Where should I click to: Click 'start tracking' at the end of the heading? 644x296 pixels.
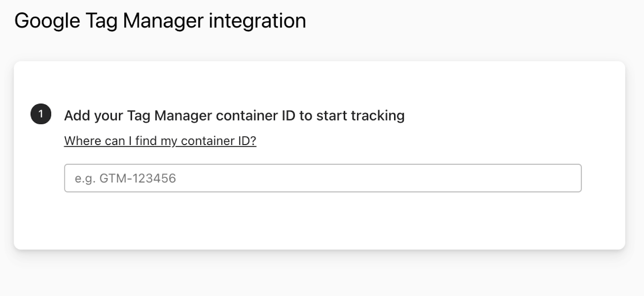pos(360,116)
